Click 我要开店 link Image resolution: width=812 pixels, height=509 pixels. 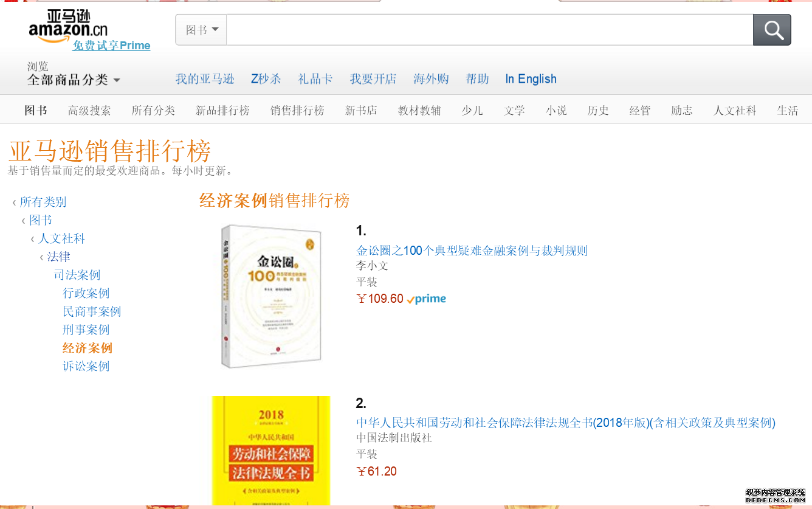click(373, 79)
